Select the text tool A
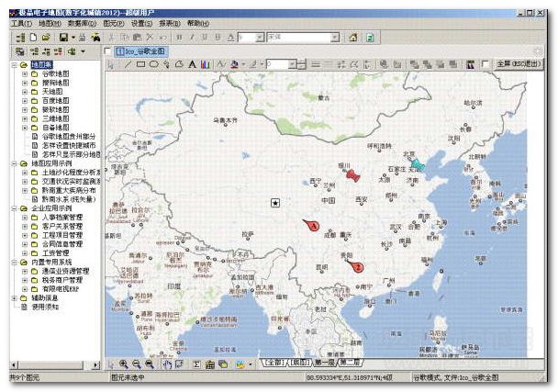The width and height of the screenshot is (558, 392). pos(192,64)
